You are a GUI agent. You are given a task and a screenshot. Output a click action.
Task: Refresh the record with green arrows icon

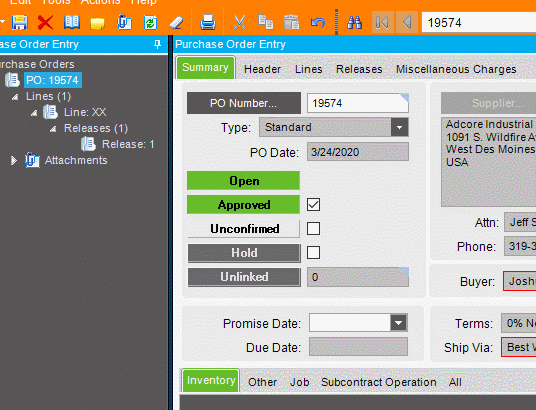coord(150,23)
